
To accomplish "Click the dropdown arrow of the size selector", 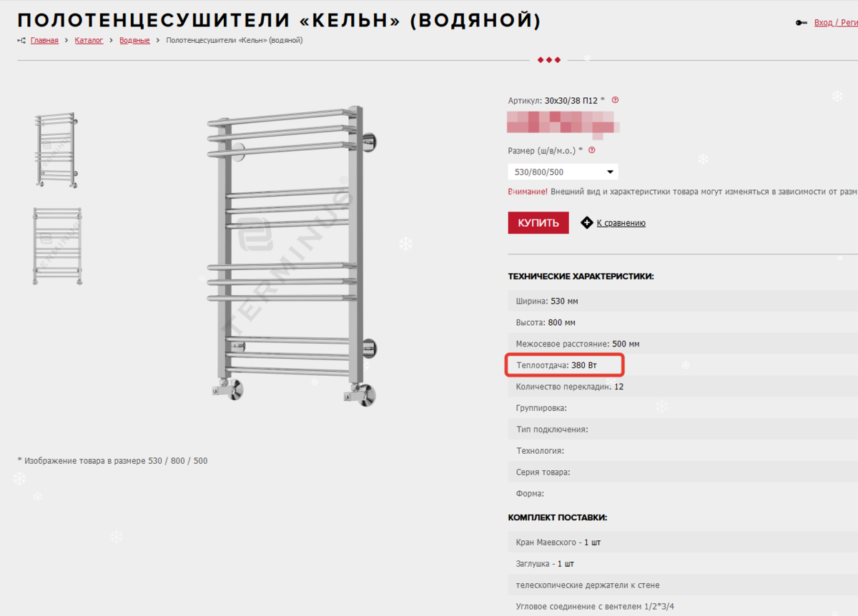I will point(610,172).
